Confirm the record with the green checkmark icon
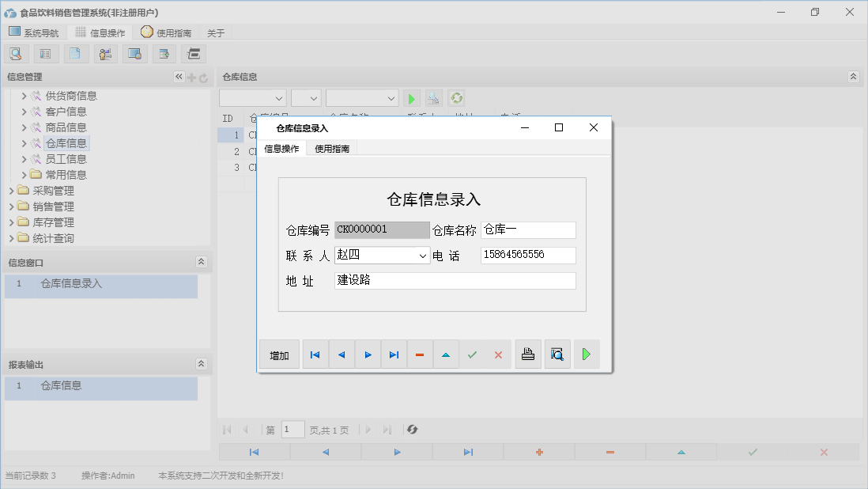This screenshot has height=489, width=868. [473, 354]
